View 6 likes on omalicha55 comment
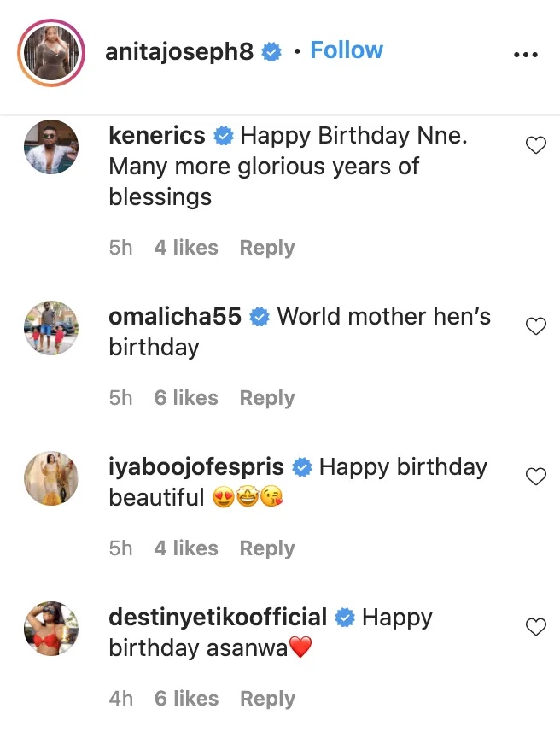Image resolution: width=560 pixels, height=738 pixels. [x=185, y=398]
